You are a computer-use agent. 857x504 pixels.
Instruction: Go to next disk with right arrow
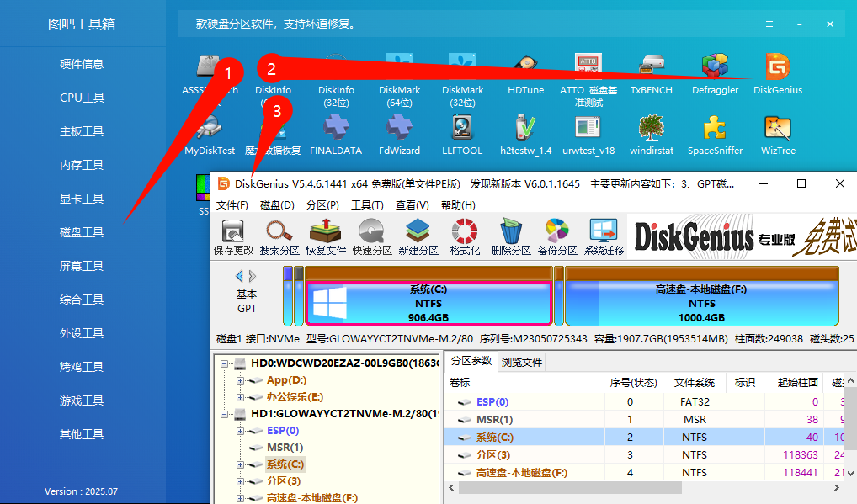252,276
